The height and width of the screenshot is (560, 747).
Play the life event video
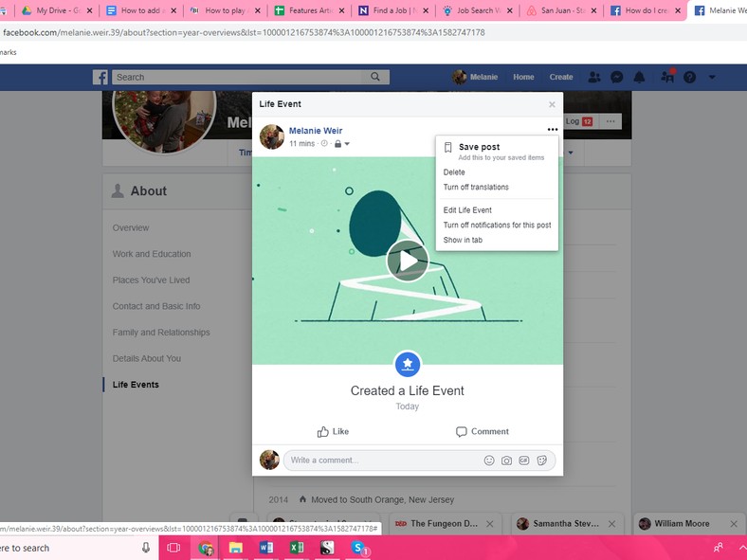(408, 261)
